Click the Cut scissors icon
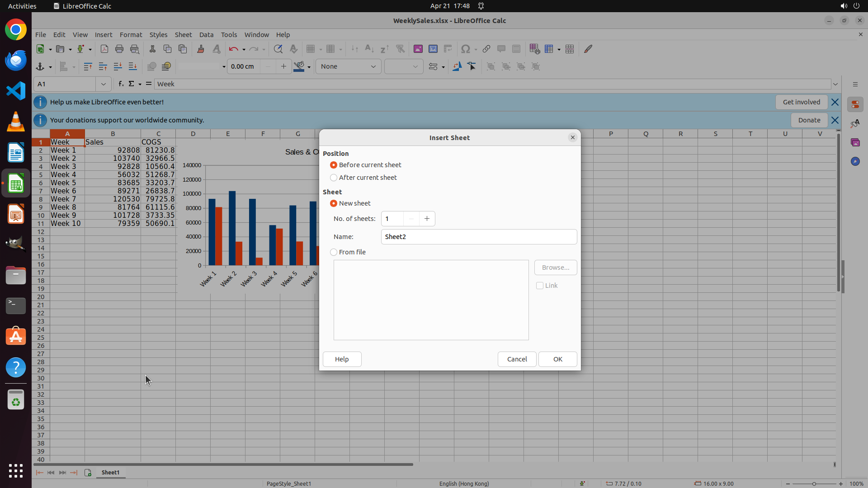 tap(152, 49)
